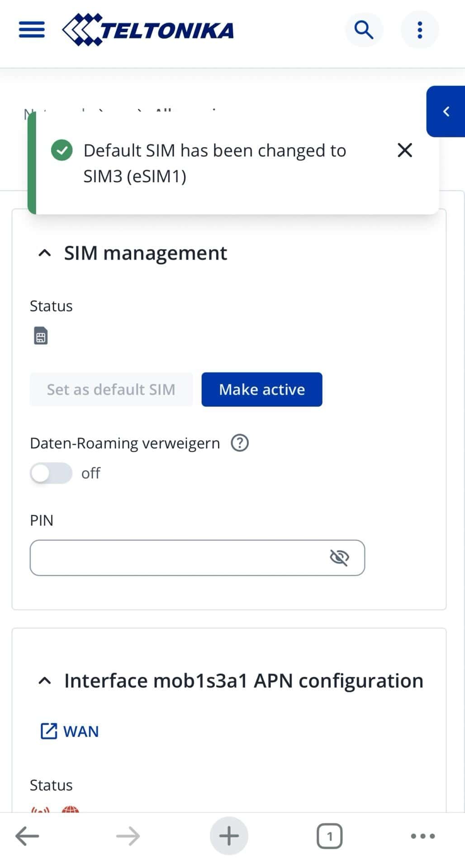
Task: Show the hidden PIN characters
Action: coord(340,557)
